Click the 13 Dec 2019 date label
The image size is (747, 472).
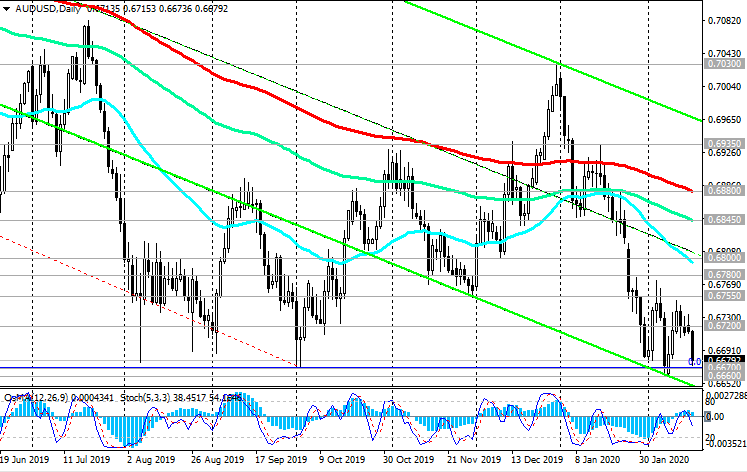536,460
